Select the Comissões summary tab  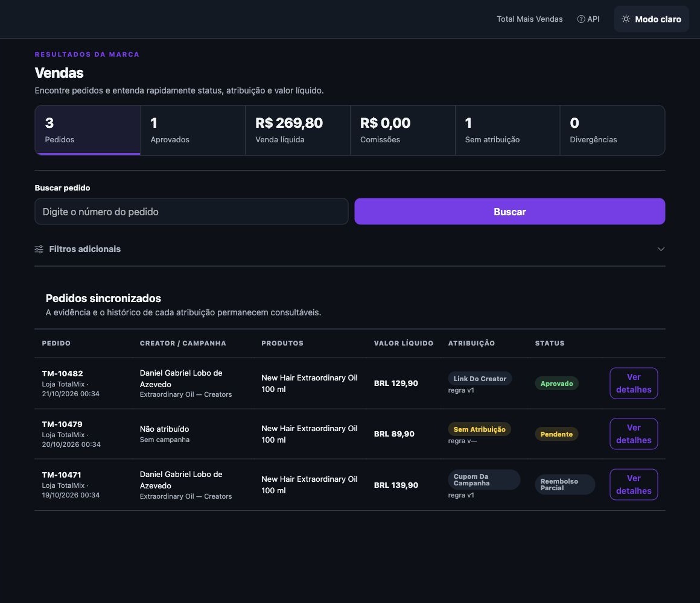point(402,130)
